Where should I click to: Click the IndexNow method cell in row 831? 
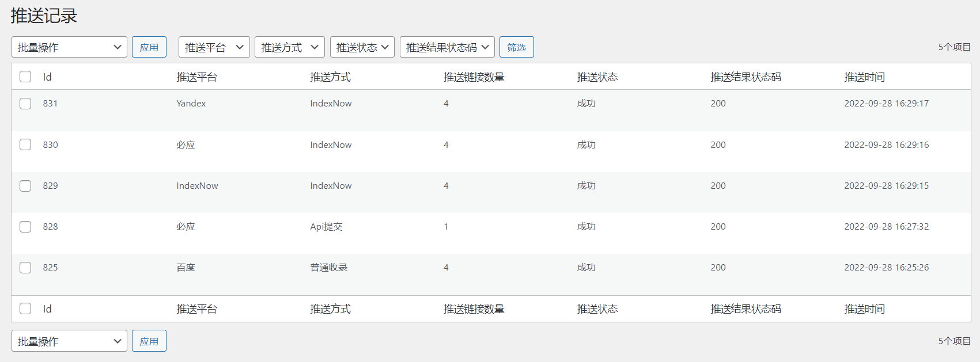(x=331, y=104)
